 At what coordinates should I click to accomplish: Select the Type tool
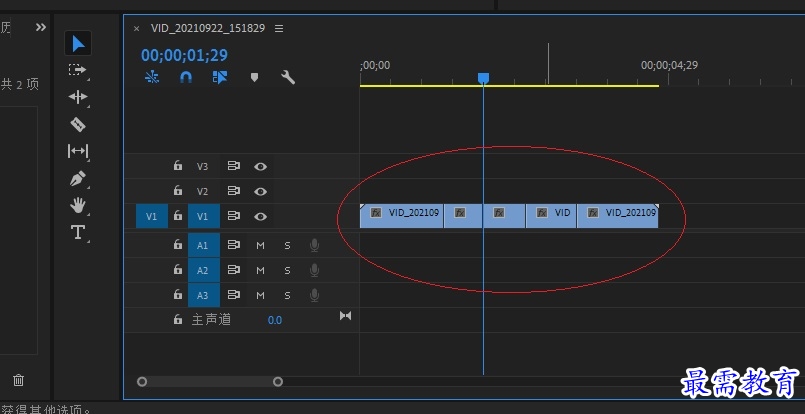point(78,232)
